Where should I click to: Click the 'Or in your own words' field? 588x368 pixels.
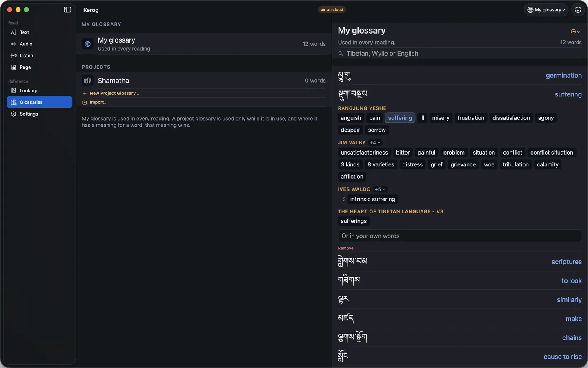[460, 236]
